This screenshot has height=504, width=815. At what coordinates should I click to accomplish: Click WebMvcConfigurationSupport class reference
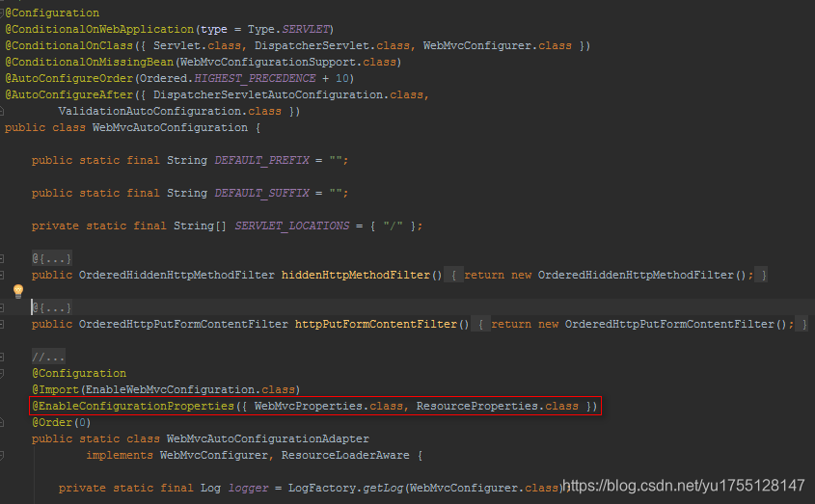[268, 62]
